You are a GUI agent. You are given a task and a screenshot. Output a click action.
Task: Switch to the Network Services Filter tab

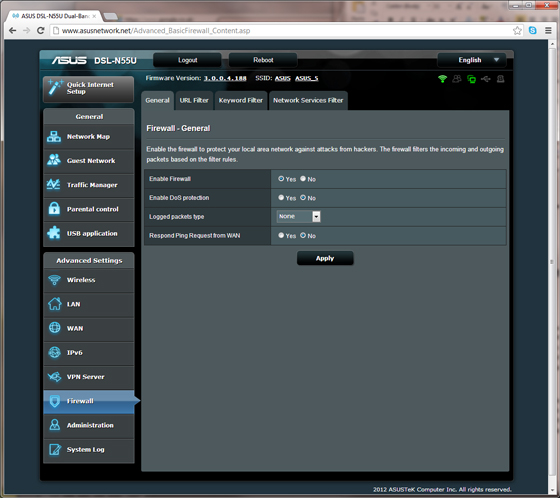tap(308, 100)
